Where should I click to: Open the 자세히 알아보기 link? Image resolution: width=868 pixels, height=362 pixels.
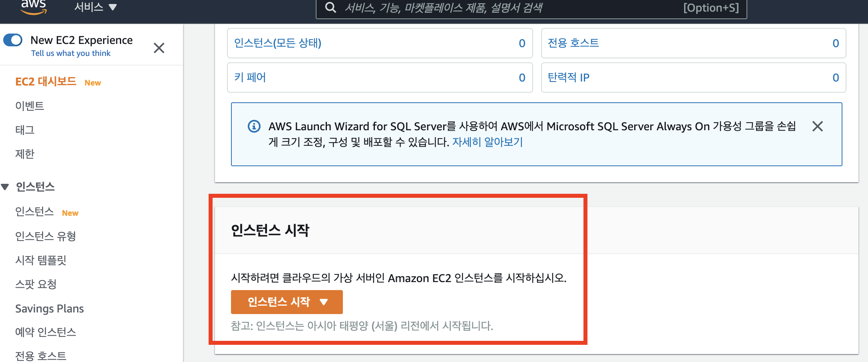488,142
